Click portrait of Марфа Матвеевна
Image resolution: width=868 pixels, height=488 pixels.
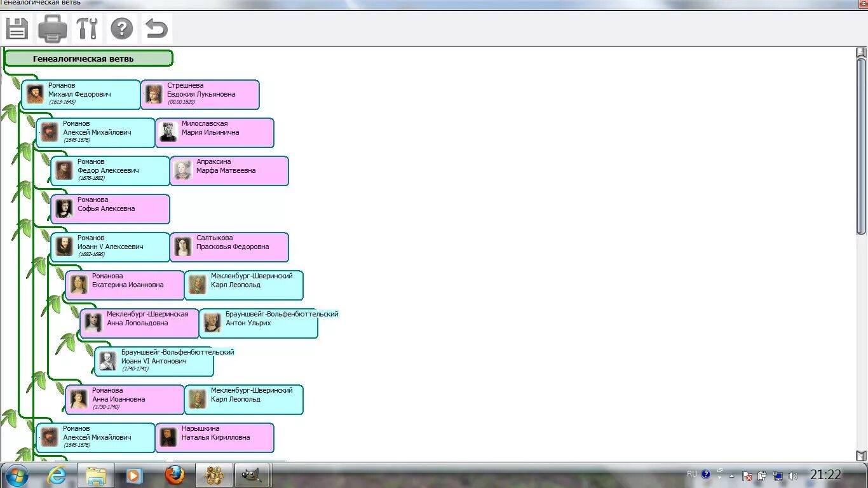(x=183, y=170)
